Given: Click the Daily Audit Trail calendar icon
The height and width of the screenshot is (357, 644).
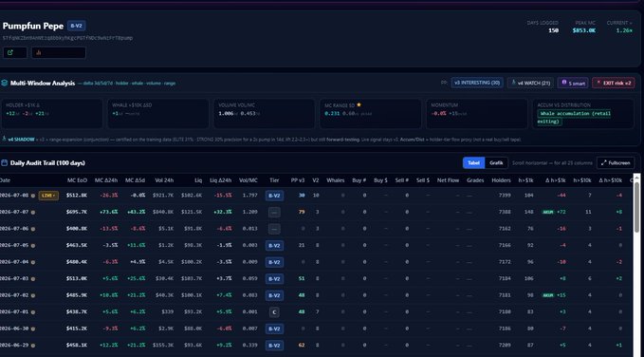Looking at the screenshot, I should [5, 163].
